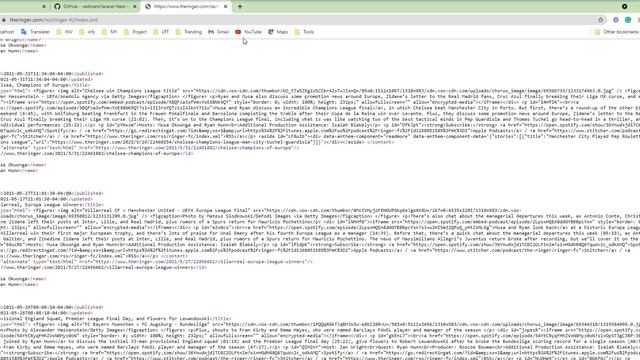Click the 2021-05-31 published timestamp line
Viewport: 640px width, 360px height.
pyautogui.click(x=52, y=74)
